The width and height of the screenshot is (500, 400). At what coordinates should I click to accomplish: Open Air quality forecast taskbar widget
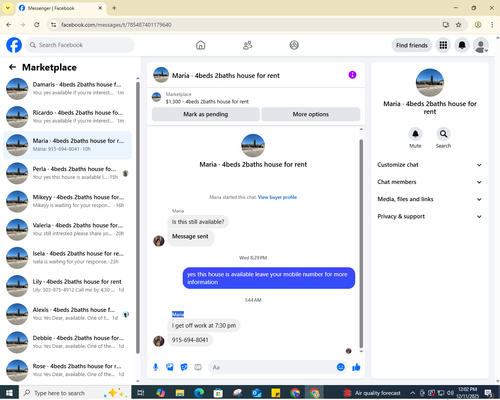(372, 393)
